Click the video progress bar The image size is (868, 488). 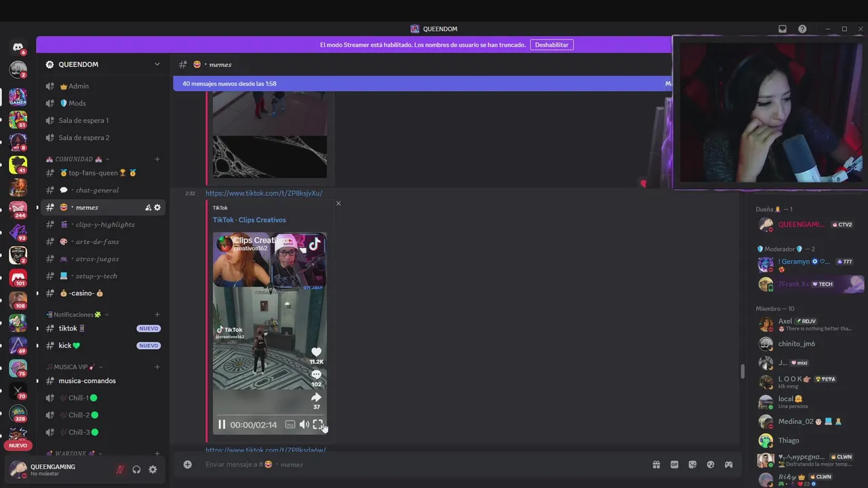269,414
